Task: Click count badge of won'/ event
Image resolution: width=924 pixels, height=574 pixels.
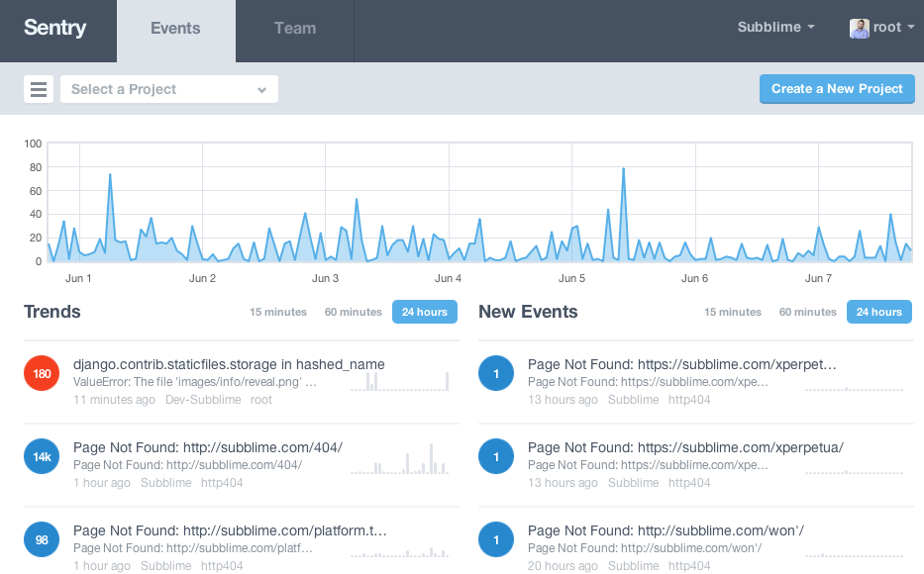Action: click(496, 539)
